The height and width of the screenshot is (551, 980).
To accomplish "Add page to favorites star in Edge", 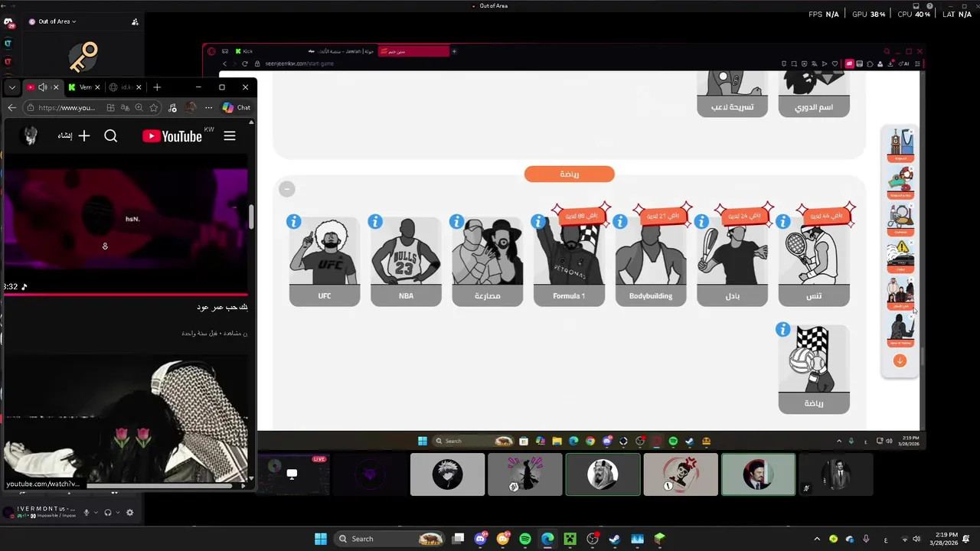I will click(x=154, y=108).
